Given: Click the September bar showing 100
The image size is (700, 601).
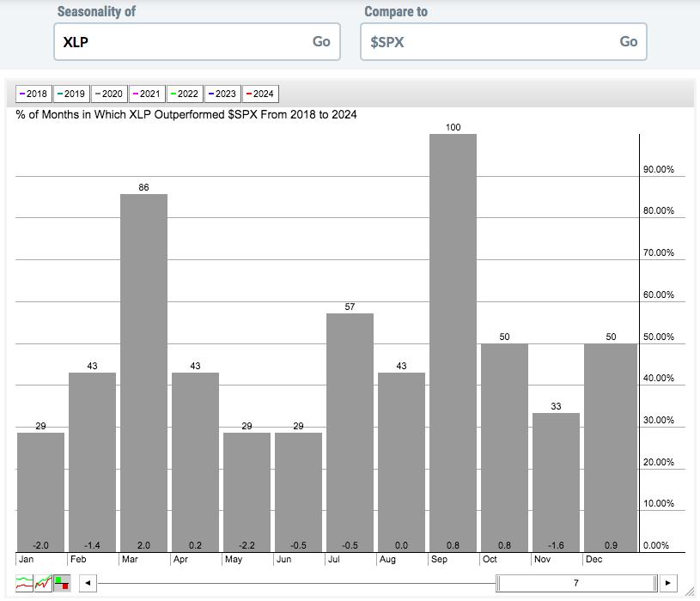Looking at the screenshot, I should click(x=453, y=343).
